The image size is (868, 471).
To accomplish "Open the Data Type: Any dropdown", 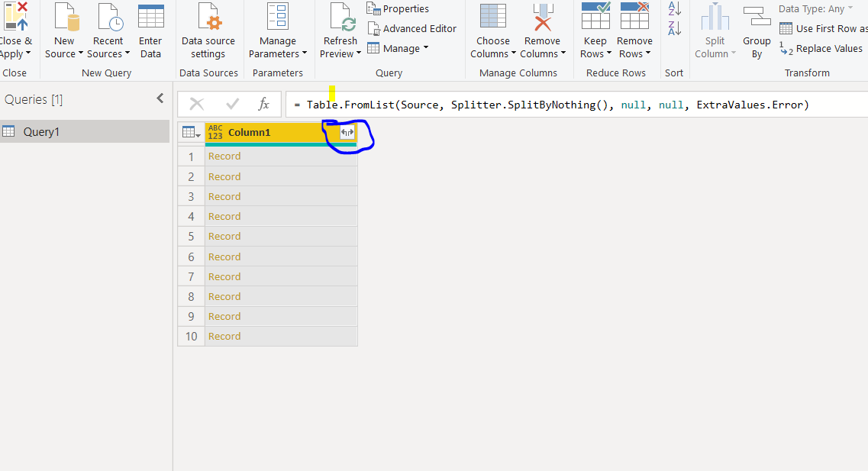I will 815,9.
